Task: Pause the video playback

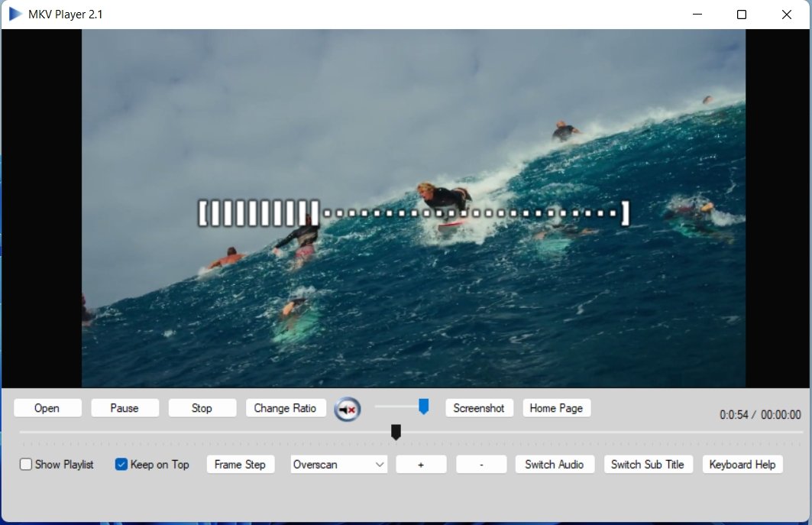Action: pos(125,408)
